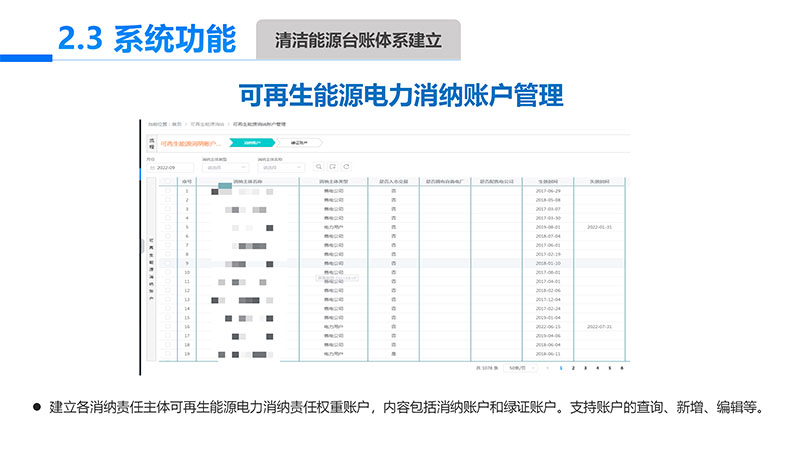Click the orange 可再生能源消纳账户 flow title
The image size is (800, 450).
[x=191, y=143]
